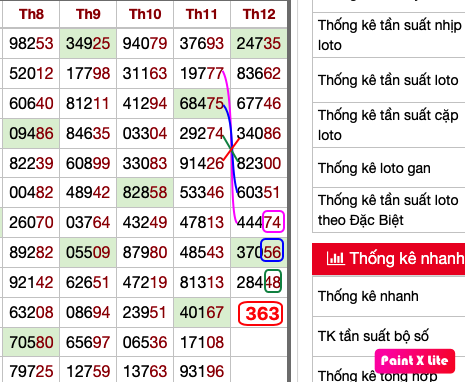The width and height of the screenshot is (465, 382).
Task: Select Thống kê loto gan entry
Action: (x=389, y=168)
